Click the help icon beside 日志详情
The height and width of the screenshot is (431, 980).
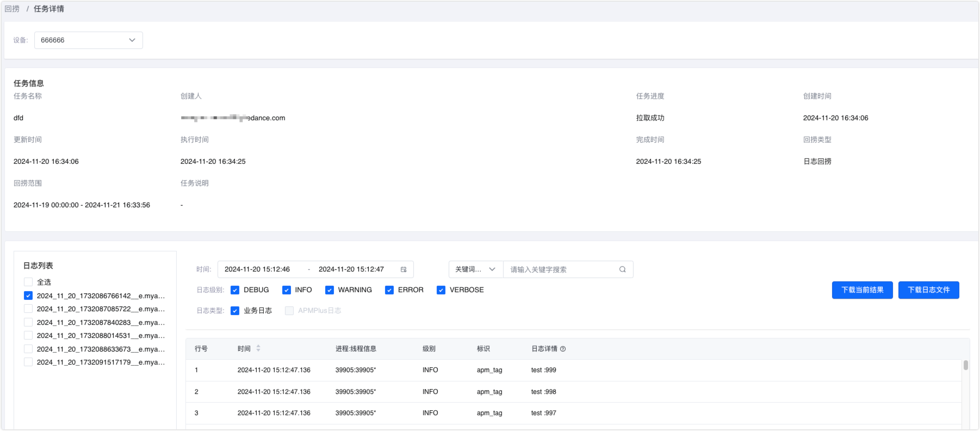click(x=563, y=349)
